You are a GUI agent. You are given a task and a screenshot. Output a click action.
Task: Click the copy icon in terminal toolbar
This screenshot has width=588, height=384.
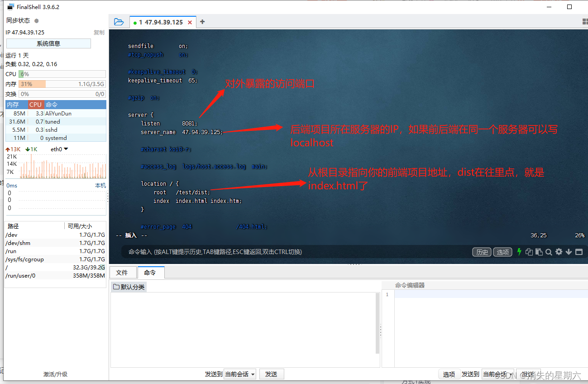tap(529, 252)
